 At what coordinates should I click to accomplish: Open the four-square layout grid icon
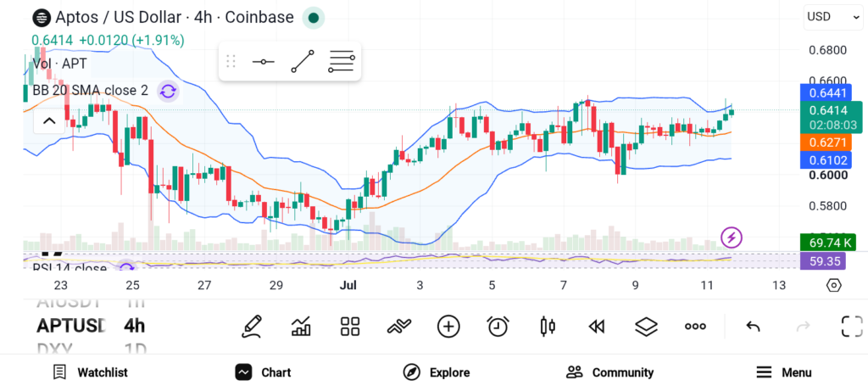point(350,327)
